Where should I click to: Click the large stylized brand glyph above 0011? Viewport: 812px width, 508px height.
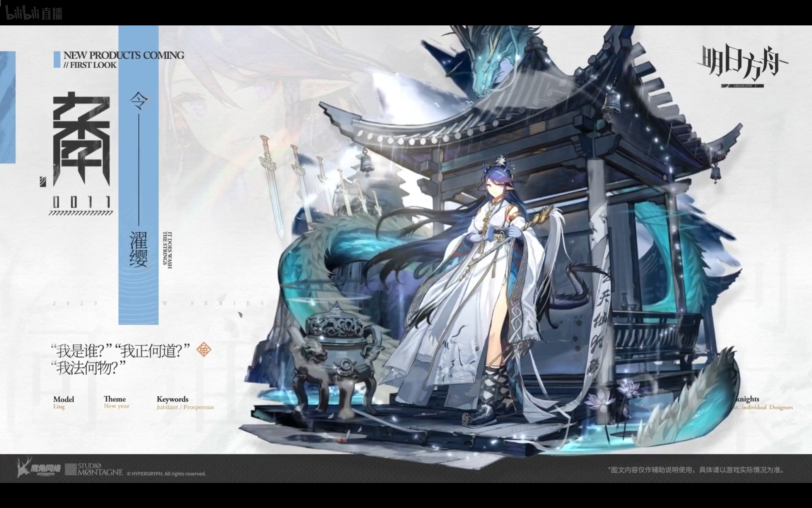pos(82,139)
